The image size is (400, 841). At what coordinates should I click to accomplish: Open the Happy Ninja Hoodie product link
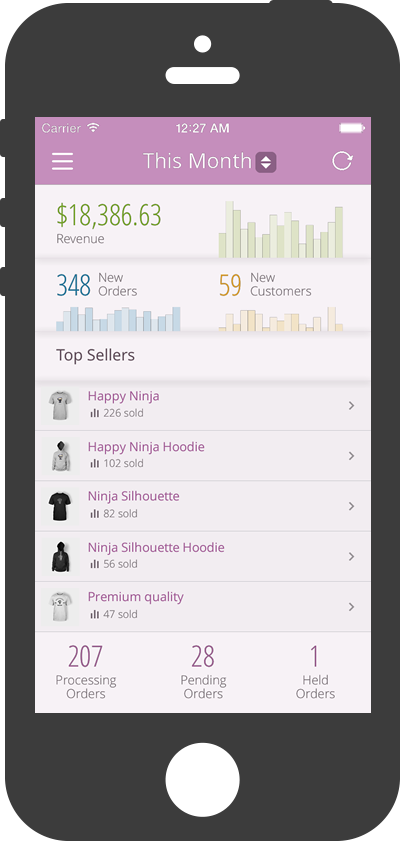point(146,447)
